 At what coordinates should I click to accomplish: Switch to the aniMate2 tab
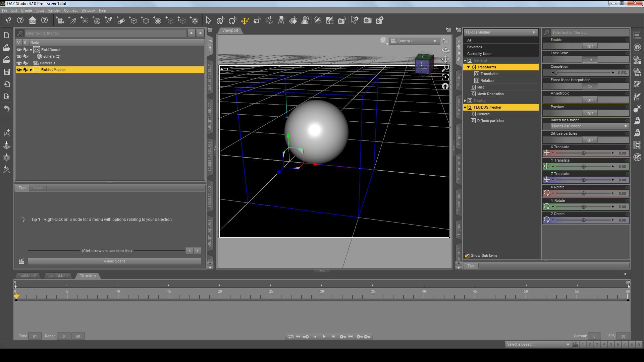pyautogui.click(x=28, y=276)
